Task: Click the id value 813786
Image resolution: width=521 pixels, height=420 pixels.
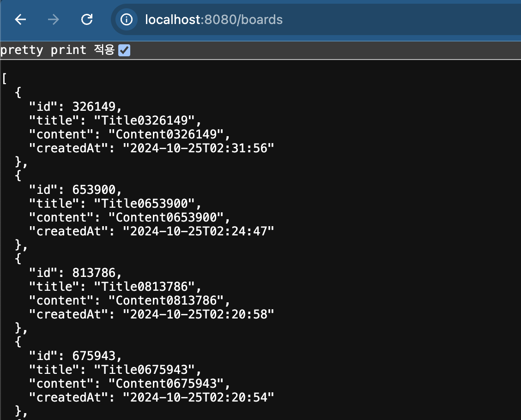Action: click(x=94, y=273)
